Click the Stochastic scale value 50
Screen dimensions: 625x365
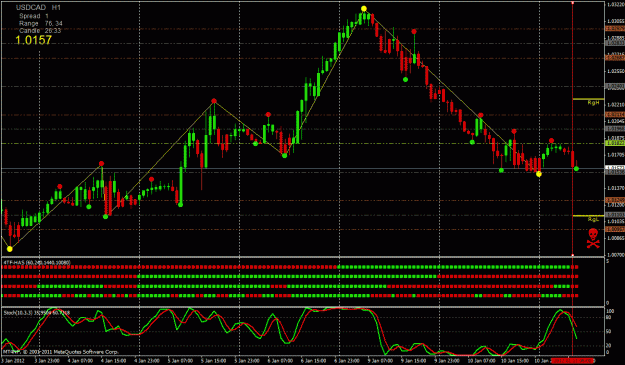[x=608, y=331]
